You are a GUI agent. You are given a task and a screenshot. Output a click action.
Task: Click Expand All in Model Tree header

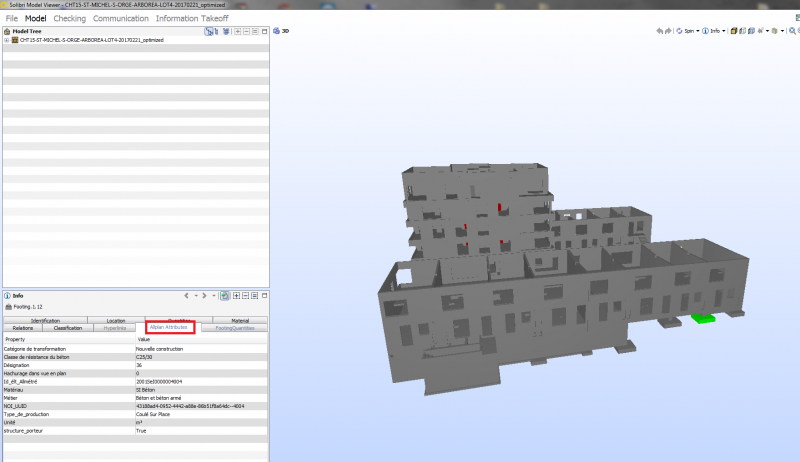237,31
